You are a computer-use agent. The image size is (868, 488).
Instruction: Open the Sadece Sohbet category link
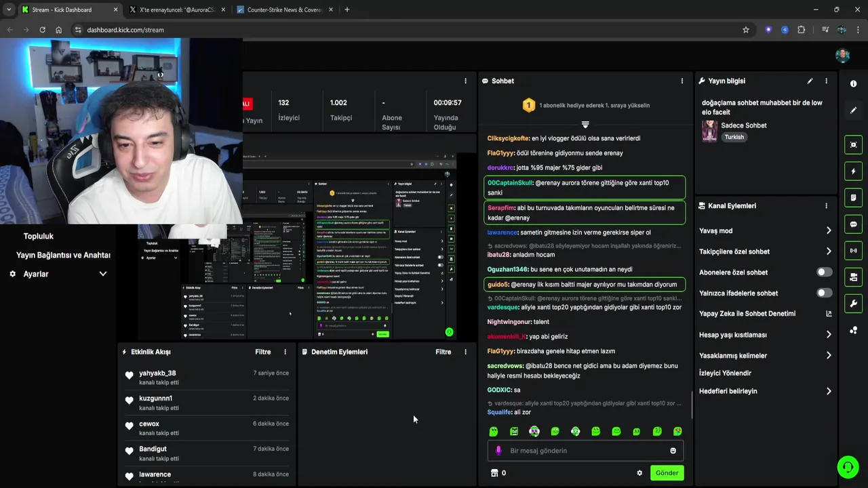point(744,125)
